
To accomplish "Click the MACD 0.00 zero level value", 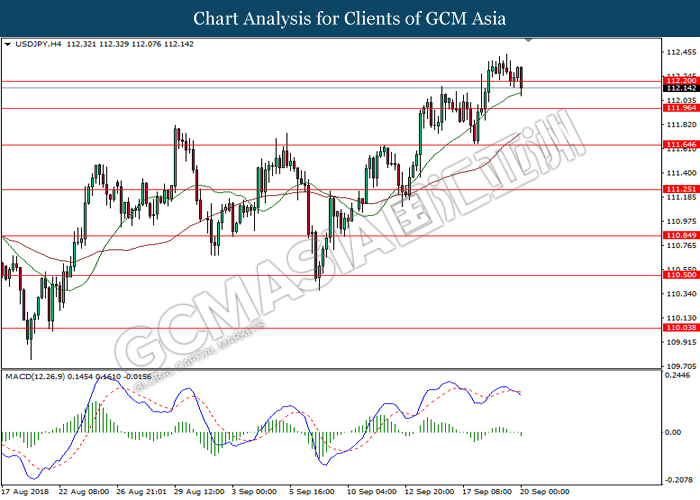I will pyautogui.click(x=673, y=432).
